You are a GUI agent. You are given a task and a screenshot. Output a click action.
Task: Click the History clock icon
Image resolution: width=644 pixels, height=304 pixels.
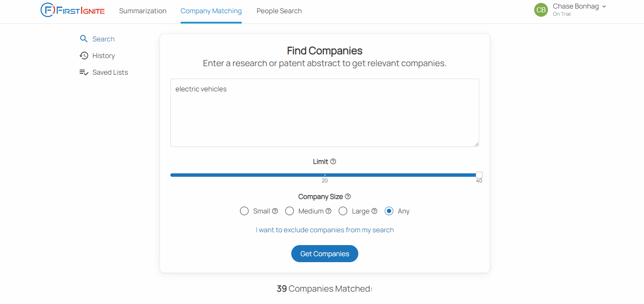pyautogui.click(x=84, y=56)
